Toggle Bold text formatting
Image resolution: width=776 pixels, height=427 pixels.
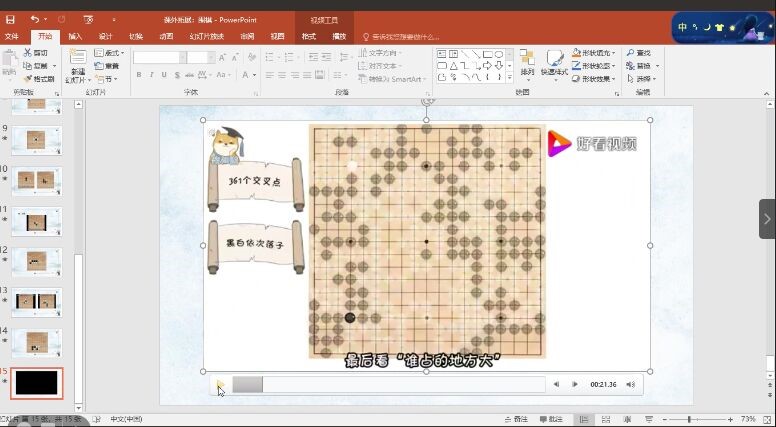[138, 75]
